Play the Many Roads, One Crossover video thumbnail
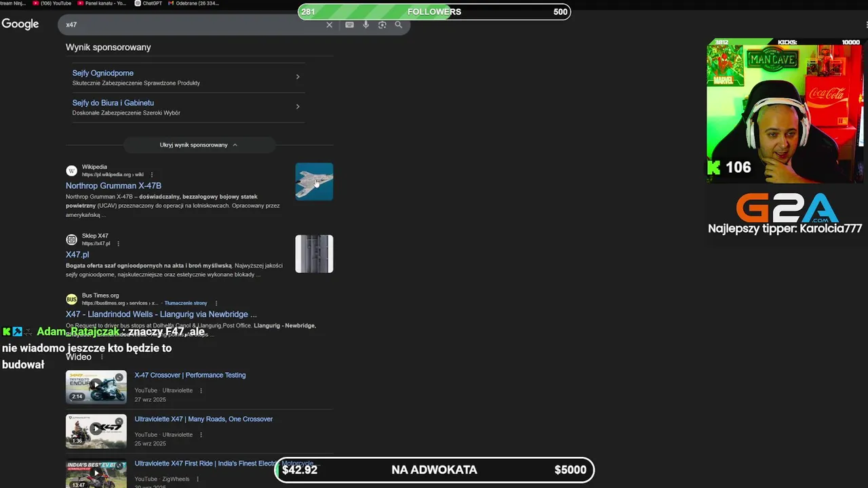The image size is (868, 488). (96, 431)
